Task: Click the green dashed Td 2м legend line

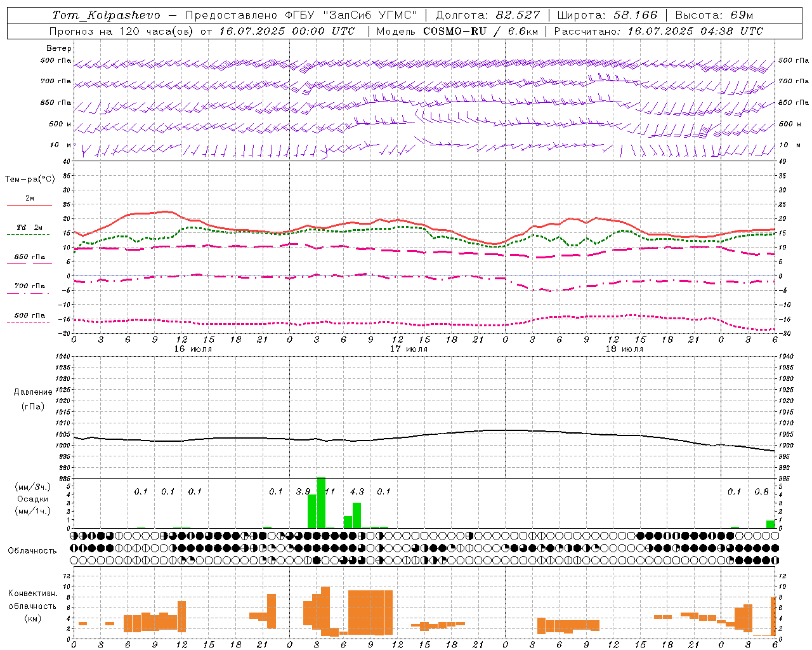Action: 28,235
